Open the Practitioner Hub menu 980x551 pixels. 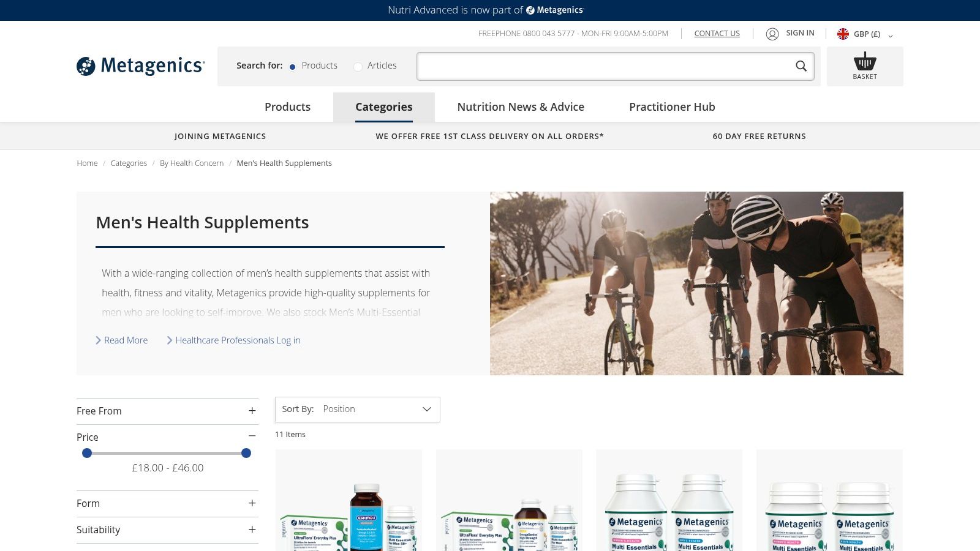point(672,107)
